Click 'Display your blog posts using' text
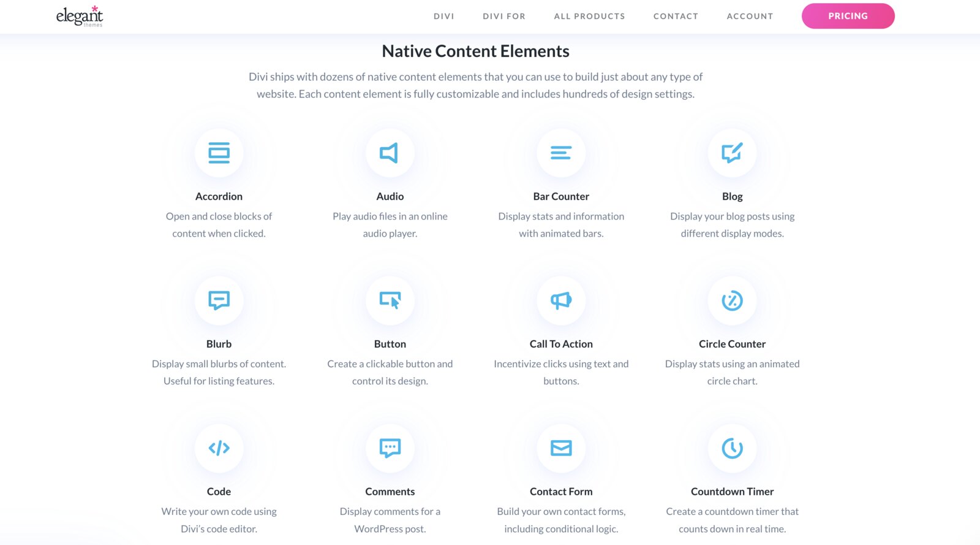Viewport: 980px width, 545px height. tap(732, 216)
